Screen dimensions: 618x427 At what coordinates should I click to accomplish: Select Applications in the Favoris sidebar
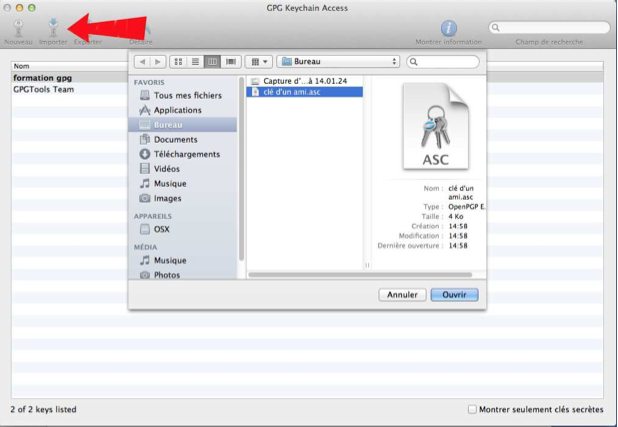(177, 110)
